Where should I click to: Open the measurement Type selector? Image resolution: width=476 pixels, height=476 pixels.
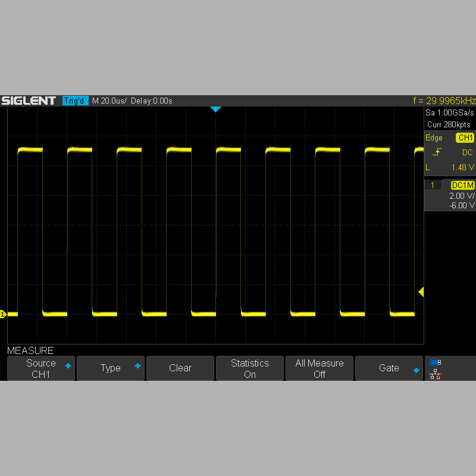(x=111, y=368)
